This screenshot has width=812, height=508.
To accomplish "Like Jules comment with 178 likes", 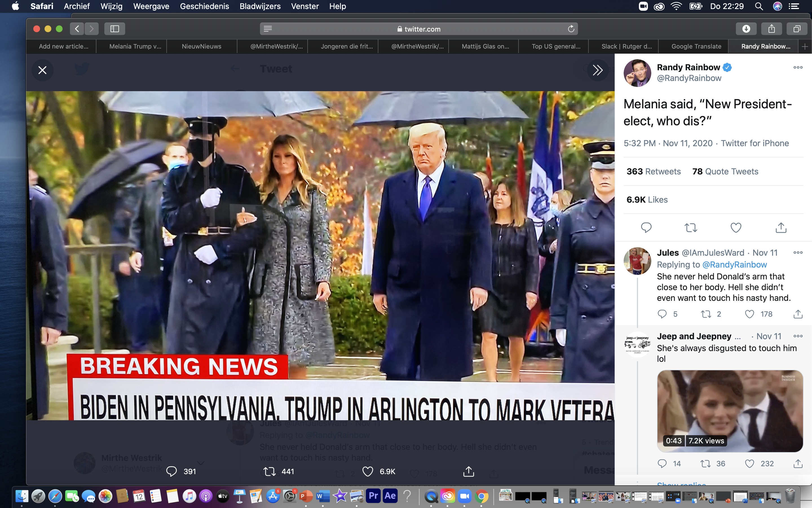I will pos(750,314).
